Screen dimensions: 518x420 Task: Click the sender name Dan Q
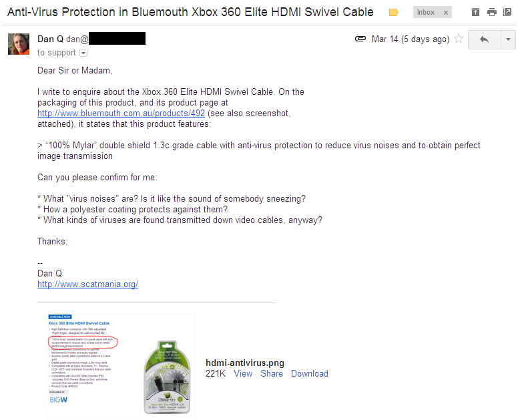tap(50, 39)
